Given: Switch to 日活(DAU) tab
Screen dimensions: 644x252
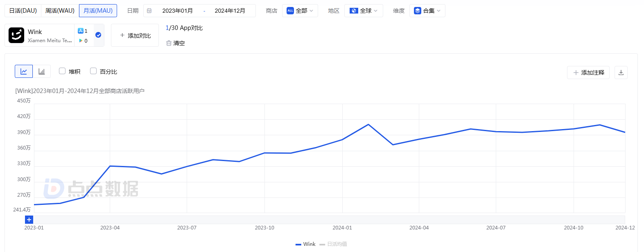Looking at the screenshot, I should [23, 11].
